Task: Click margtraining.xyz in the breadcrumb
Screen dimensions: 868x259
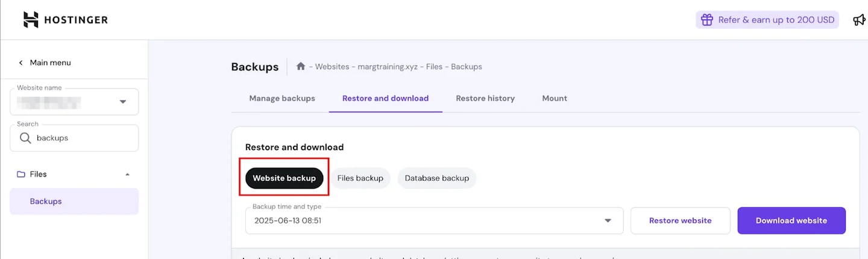Action: [x=388, y=67]
